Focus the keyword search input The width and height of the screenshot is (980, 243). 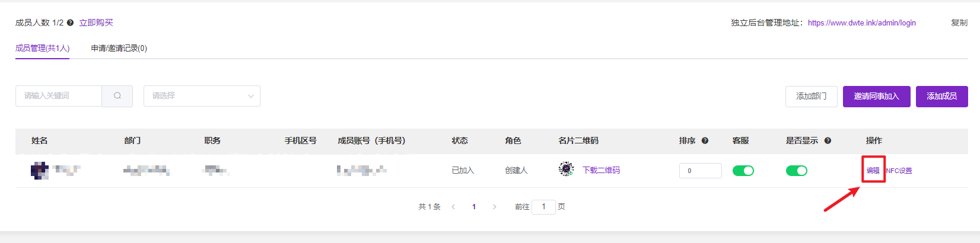pyautogui.click(x=59, y=96)
